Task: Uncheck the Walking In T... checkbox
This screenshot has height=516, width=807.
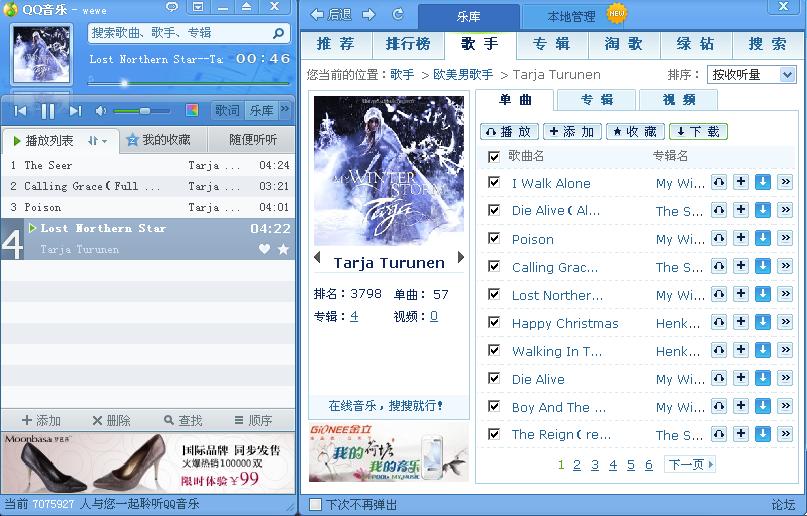Action: 494,350
